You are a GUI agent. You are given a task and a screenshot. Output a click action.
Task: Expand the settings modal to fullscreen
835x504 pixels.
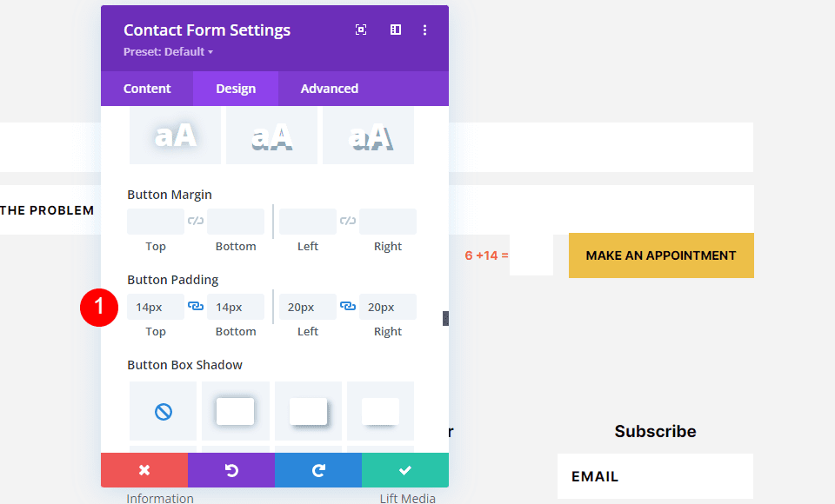click(x=360, y=29)
